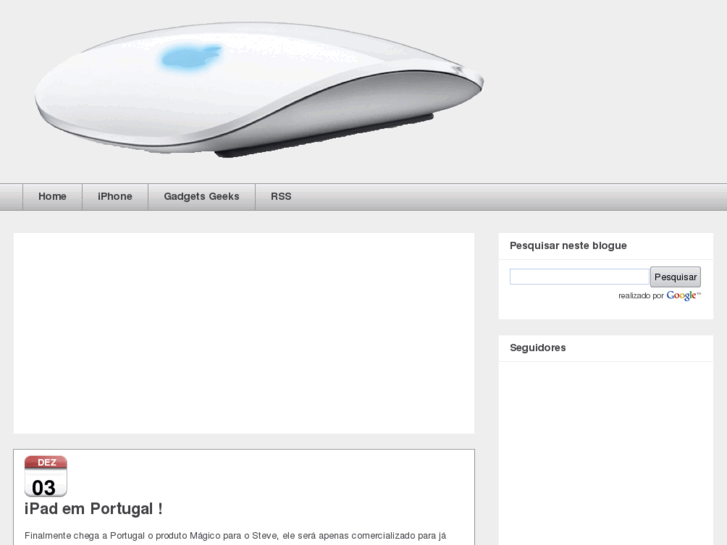The image size is (727, 545).
Task: Click the realizado por text label
Action: tap(641, 296)
